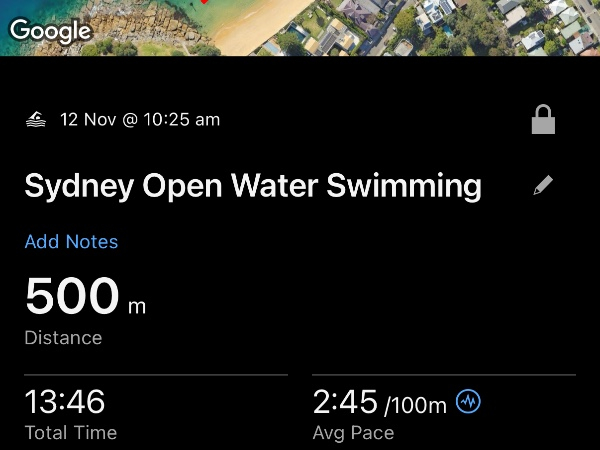Tap the Total Time label
Viewport: 600px width, 450px height.
pos(71,433)
